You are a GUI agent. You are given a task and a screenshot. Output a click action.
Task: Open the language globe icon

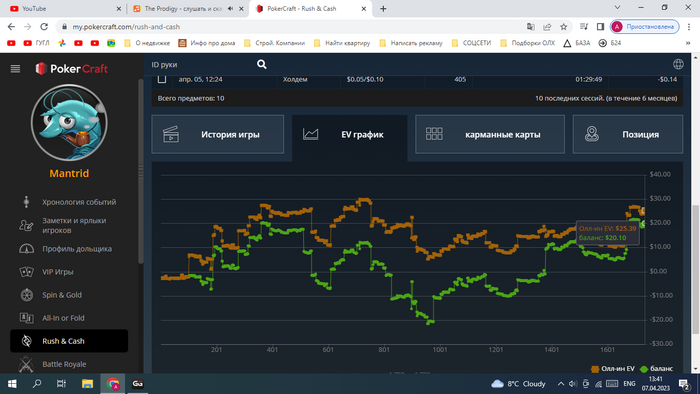click(x=678, y=64)
